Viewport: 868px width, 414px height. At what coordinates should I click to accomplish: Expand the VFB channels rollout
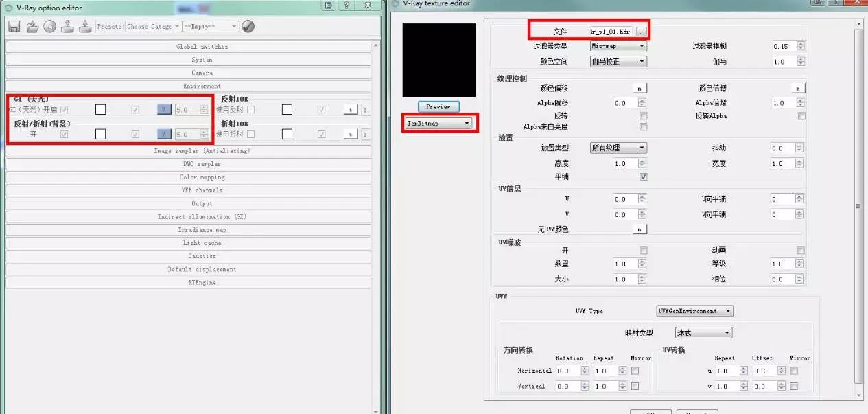point(188,190)
